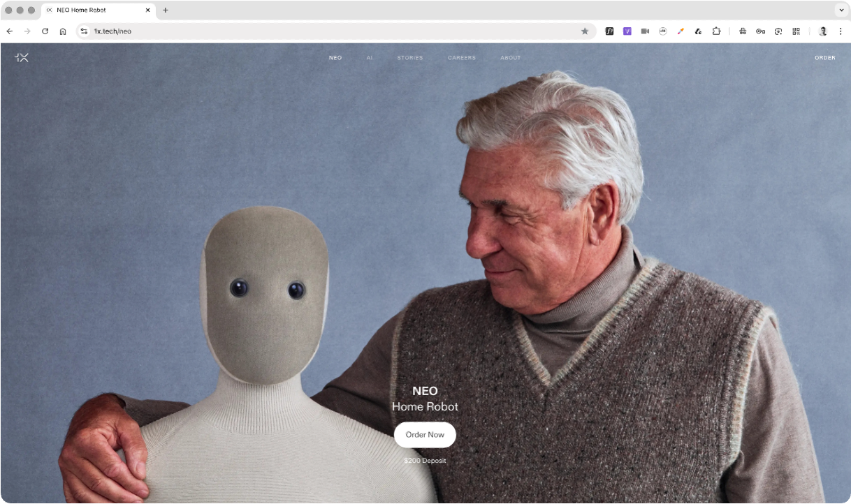Open the purple V extension
This screenshot has height=504, width=851.
tap(627, 31)
